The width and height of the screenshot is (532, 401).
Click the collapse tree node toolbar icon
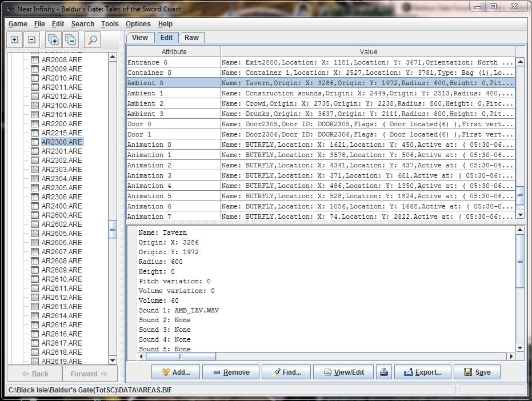(31, 39)
